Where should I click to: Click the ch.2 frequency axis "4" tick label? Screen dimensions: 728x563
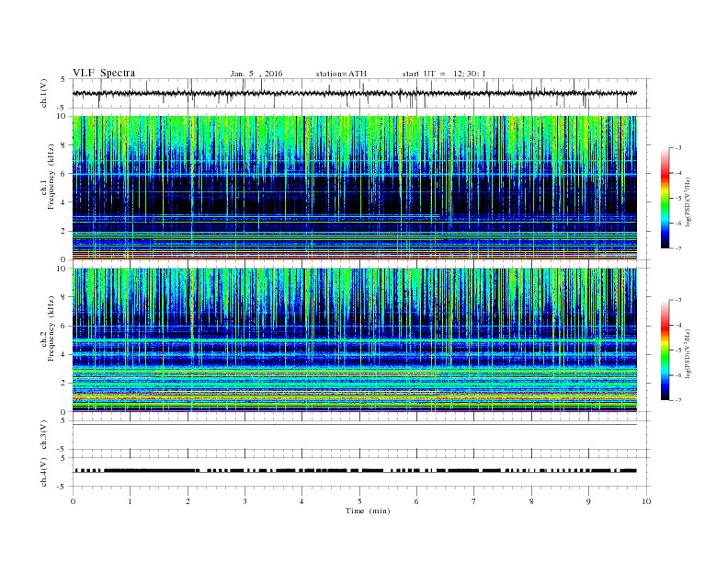[64, 355]
